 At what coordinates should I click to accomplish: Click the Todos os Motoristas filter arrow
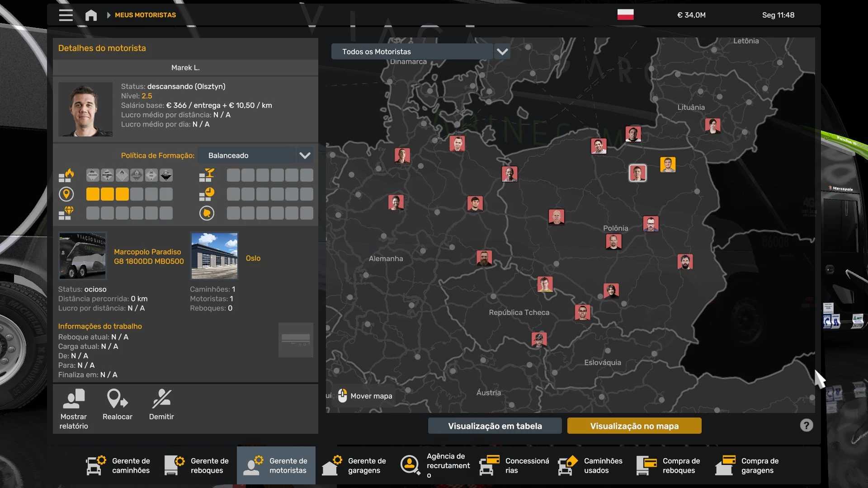tap(502, 52)
